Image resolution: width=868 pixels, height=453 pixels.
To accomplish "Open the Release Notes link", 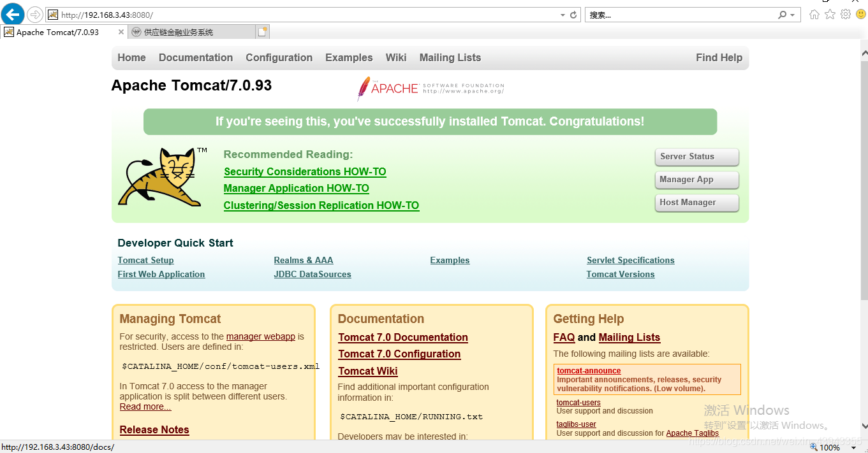I will point(154,429).
